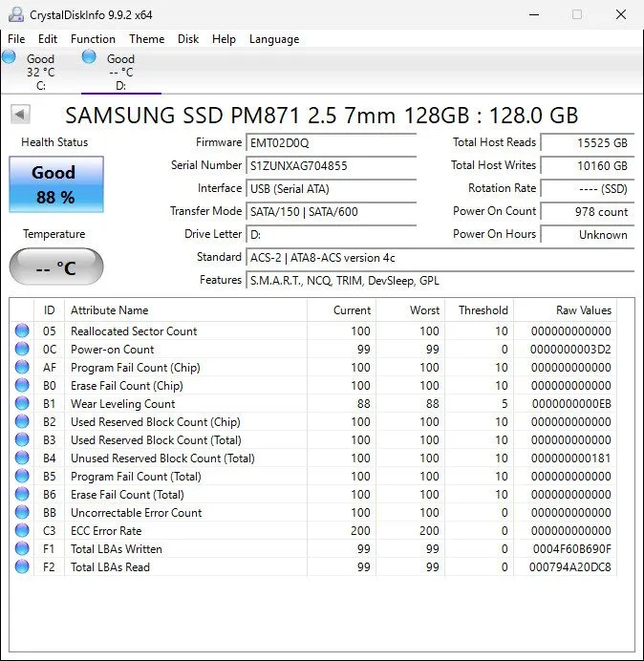644x661 pixels.
Task: Click the C: drive blue status orb
Action: [9, 56]
